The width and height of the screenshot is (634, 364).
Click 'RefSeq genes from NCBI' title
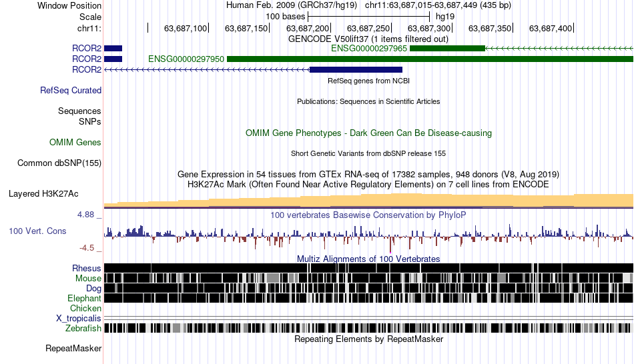(x=369, y=81)
